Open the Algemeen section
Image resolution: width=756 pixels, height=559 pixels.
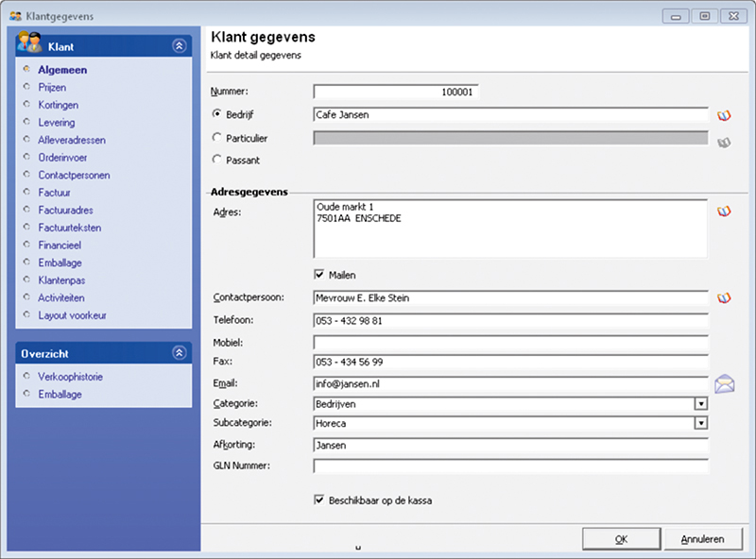tap(62, 70)
